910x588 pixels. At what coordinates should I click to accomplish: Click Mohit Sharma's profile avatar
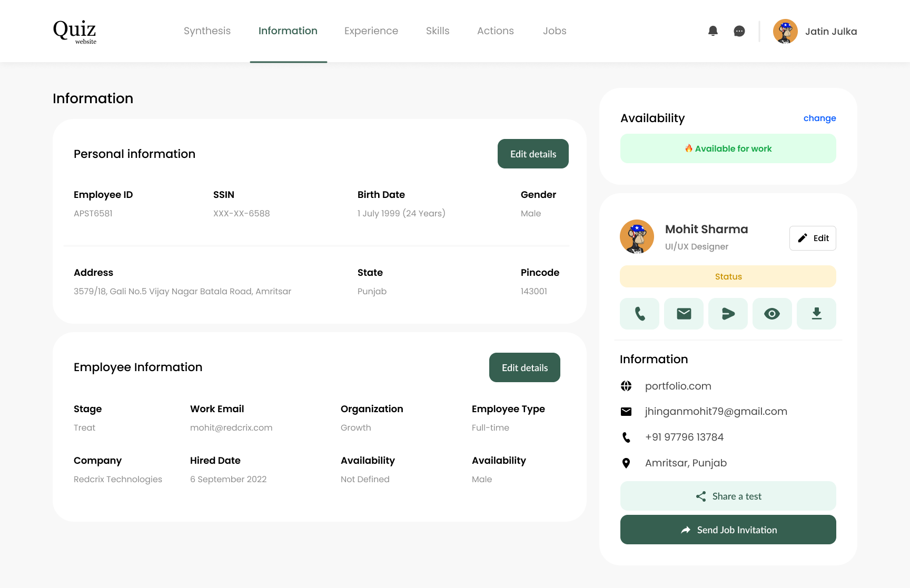click(637, 237)
